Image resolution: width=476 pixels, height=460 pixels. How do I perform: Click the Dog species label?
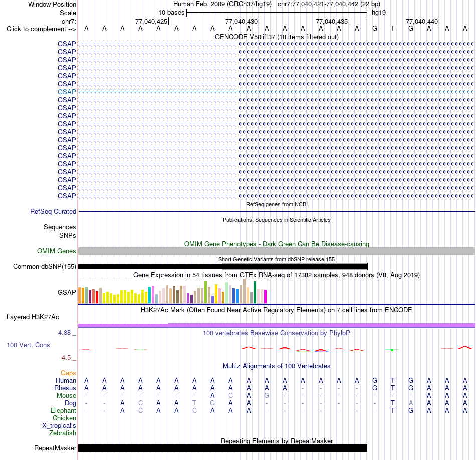tap(70, 403)
